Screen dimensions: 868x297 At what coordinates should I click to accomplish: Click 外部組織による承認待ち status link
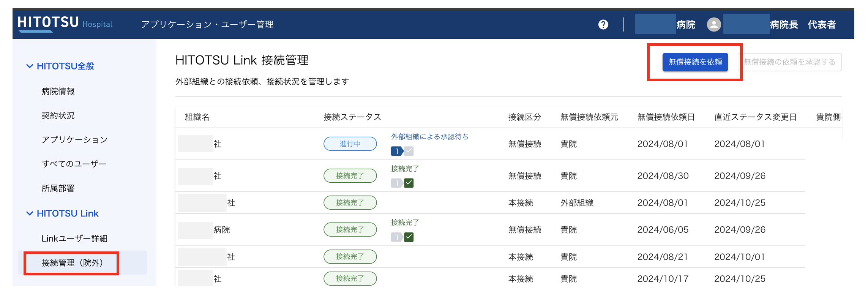click(x=430, y=137)
